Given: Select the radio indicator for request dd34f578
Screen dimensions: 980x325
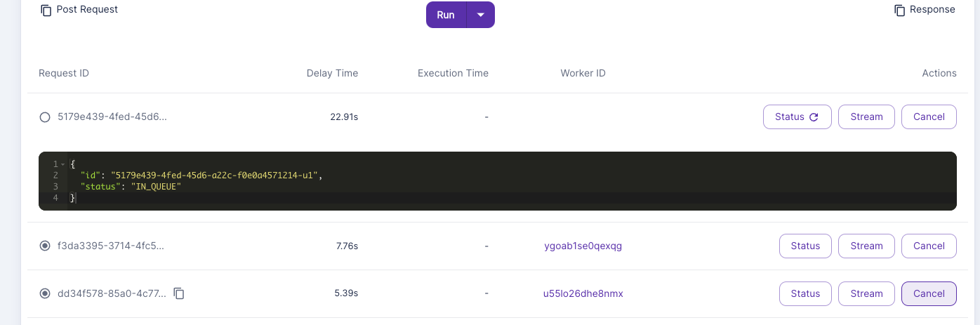Looking at the screenshot, I should pos(45,293).
